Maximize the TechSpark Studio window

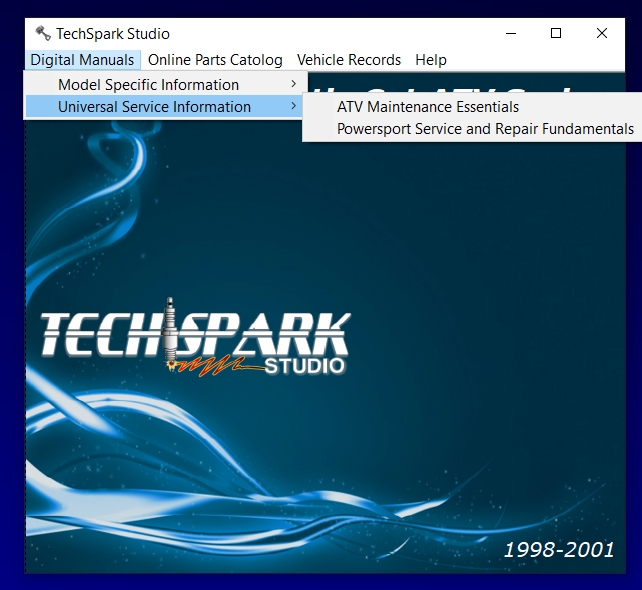click(x=556, y=33)
